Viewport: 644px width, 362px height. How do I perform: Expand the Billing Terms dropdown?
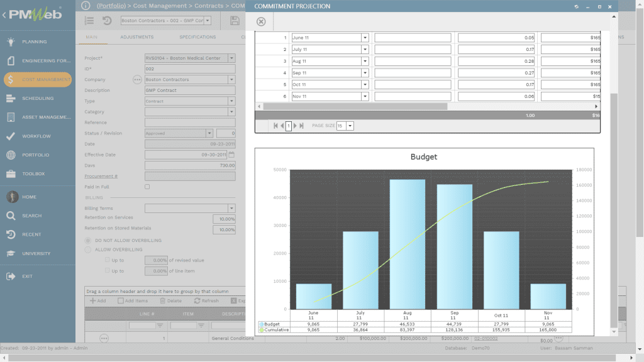231,208
